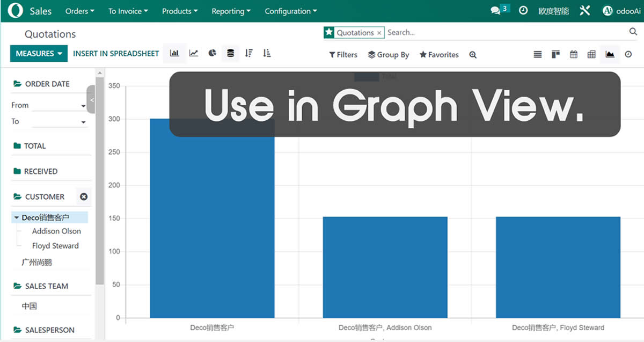Open the Measures dropdown
The width and height of the screenshot is (644, 342).
39,54
